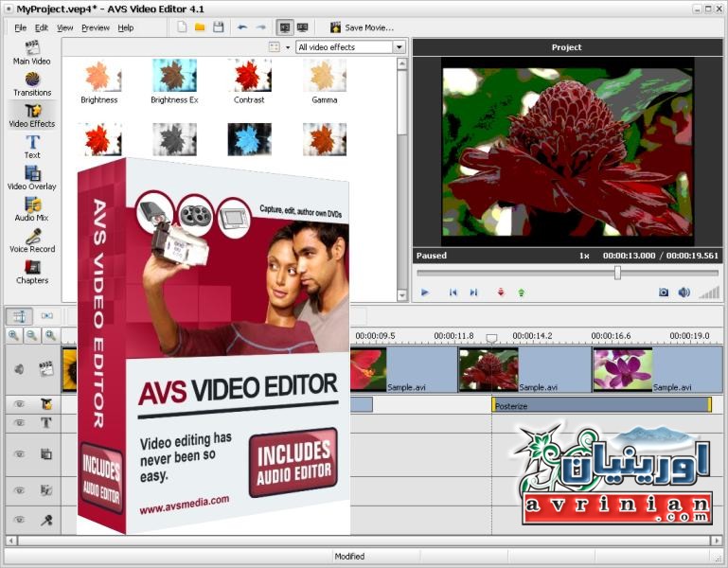The width and height of the screenshot is (728, 568).
Task: Open the Chapters section
Action: point(31,272)
